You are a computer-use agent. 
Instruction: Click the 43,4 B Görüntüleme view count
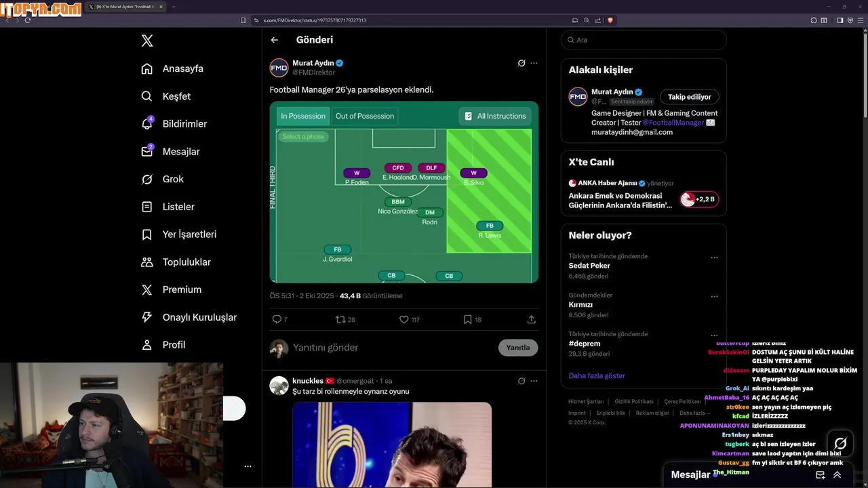coord(371,296)
